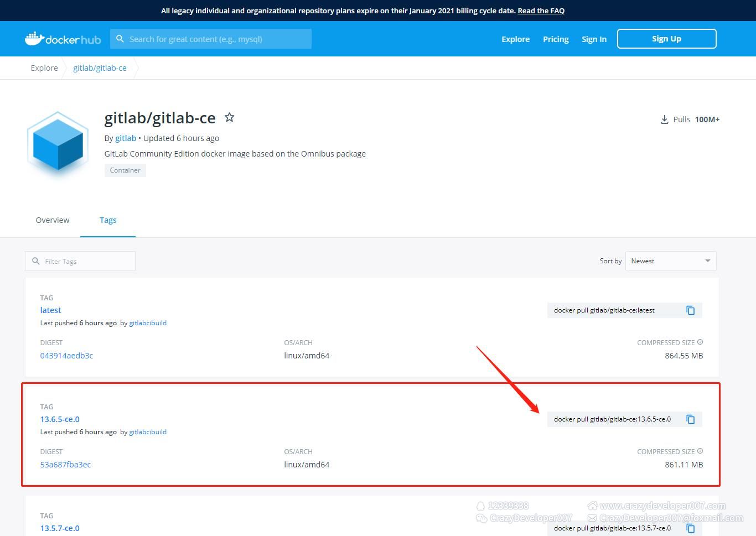Open the Read the FAQ link

pyautogui.click(x=541, y=11)
